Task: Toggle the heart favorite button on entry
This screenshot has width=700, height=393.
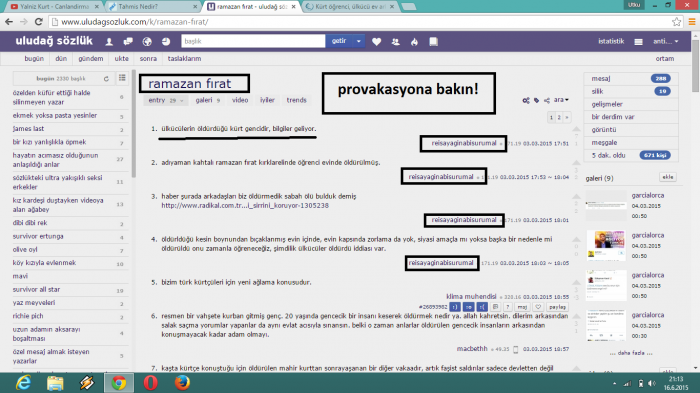Action: pyautogui.click(x=538, y=307)
